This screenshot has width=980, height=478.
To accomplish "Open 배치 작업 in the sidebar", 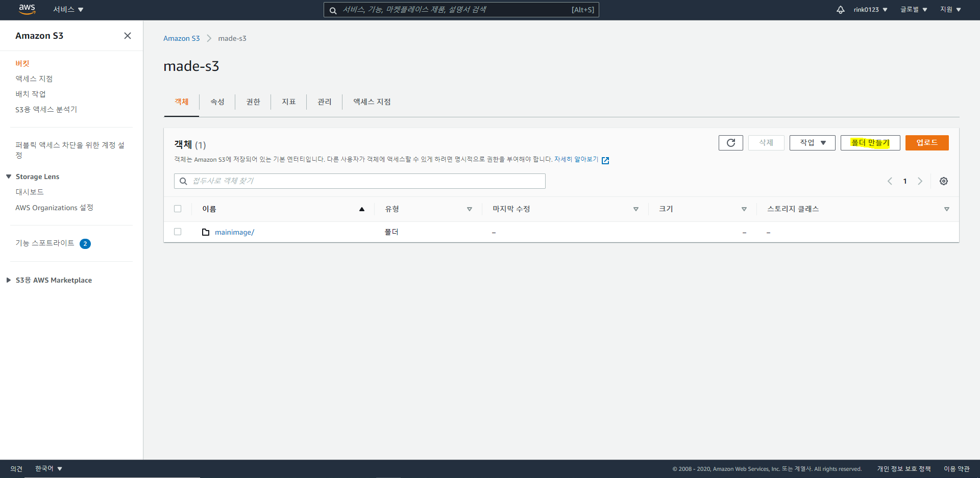I will click(31, 94).
